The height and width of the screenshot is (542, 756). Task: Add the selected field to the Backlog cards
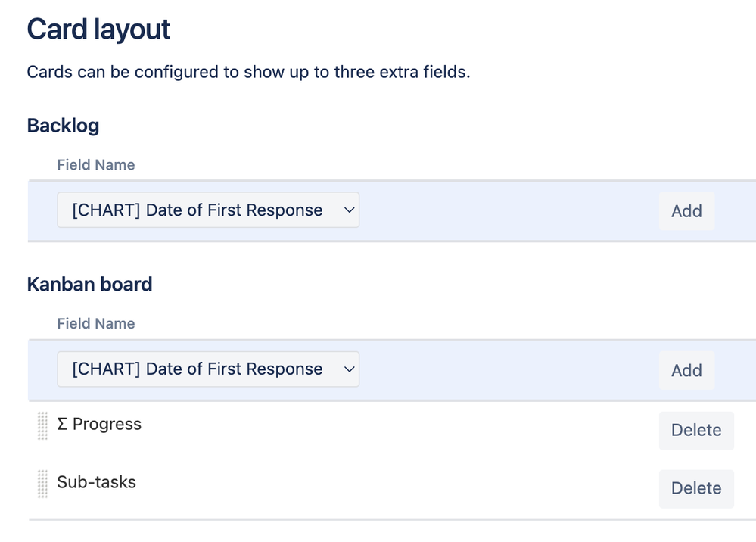pos(686,211)
